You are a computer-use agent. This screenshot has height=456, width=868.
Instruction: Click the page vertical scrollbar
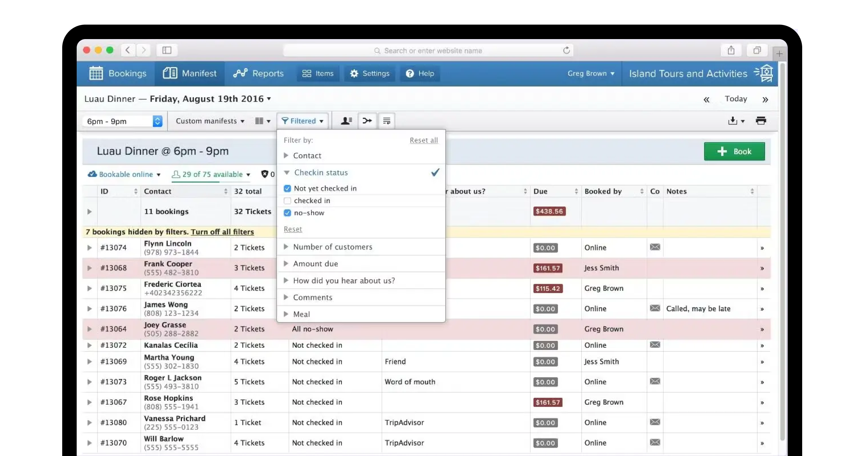tap(782, 253)
